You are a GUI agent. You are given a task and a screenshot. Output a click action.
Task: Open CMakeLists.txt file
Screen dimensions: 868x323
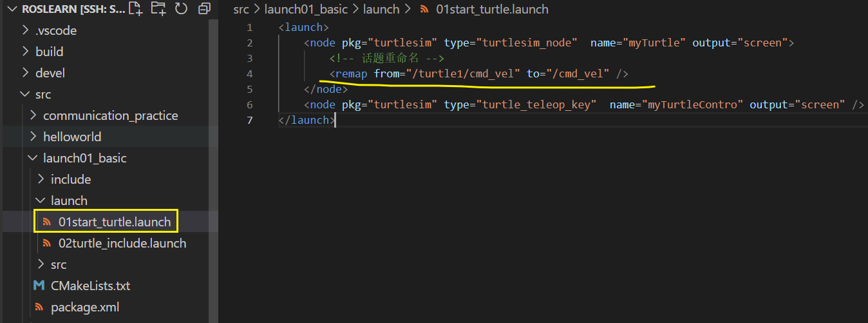pos(90,286)
